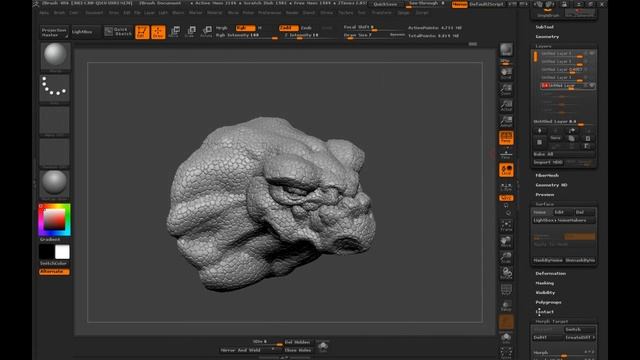This screenshot has height=360, width=640.
Task: Toggle the orange Rgb channel button
Action: (x=245, y=28)
